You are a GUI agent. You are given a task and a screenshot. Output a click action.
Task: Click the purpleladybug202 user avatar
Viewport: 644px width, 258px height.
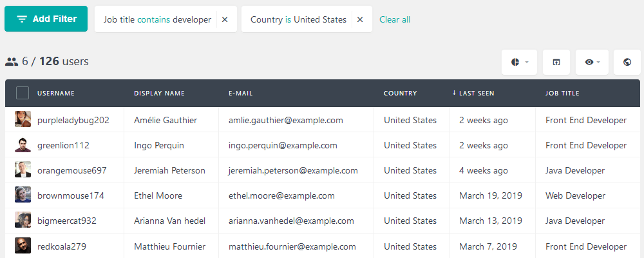pos(23,119)
